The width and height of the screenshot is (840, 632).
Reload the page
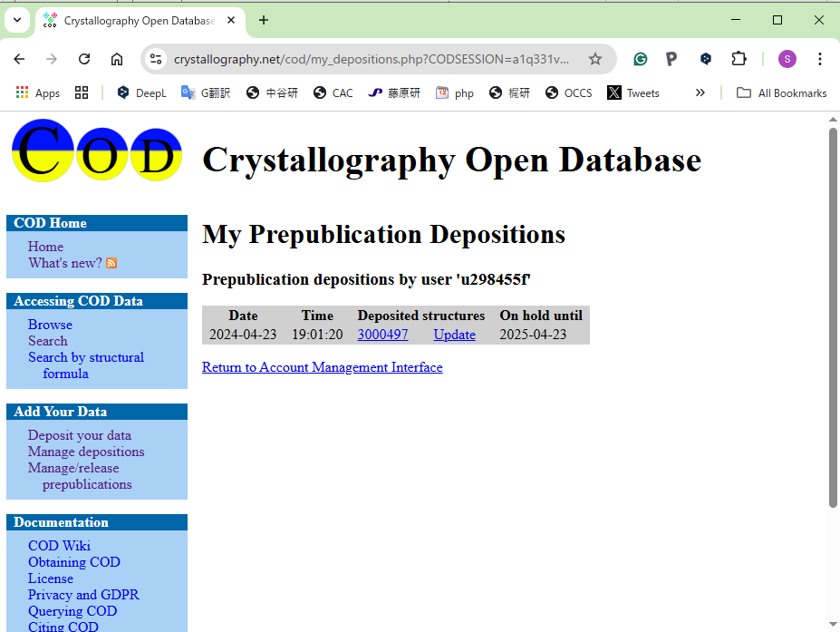[x=84, y=59]
